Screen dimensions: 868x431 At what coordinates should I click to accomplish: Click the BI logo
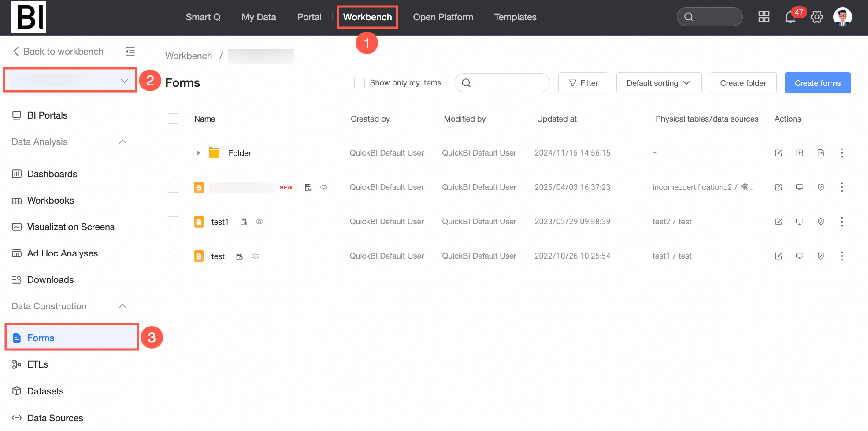point(29,17)
